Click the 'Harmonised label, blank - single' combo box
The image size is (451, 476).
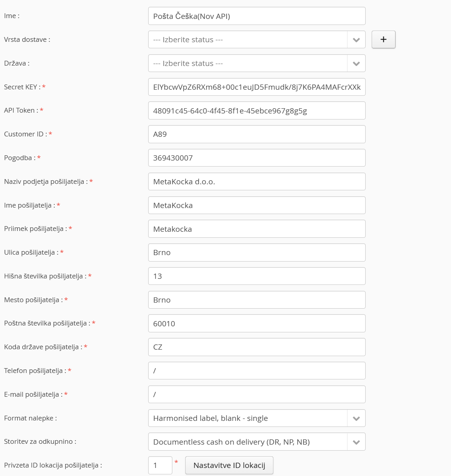257,418
